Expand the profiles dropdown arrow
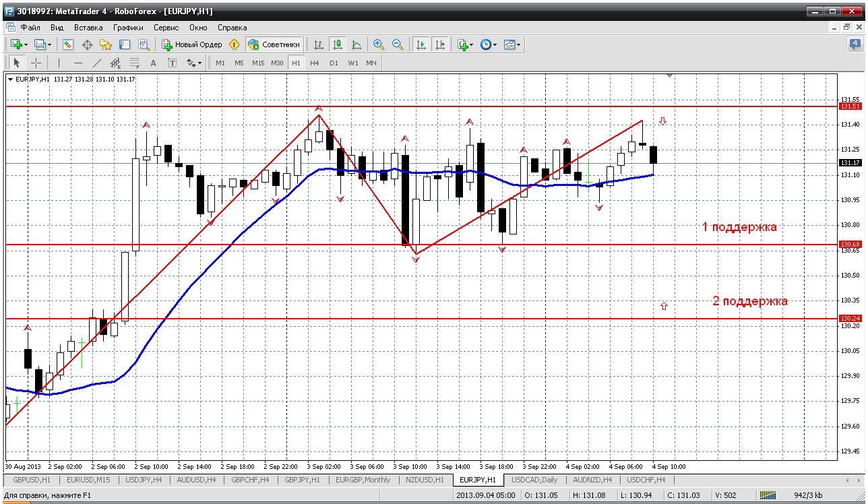 50,44
